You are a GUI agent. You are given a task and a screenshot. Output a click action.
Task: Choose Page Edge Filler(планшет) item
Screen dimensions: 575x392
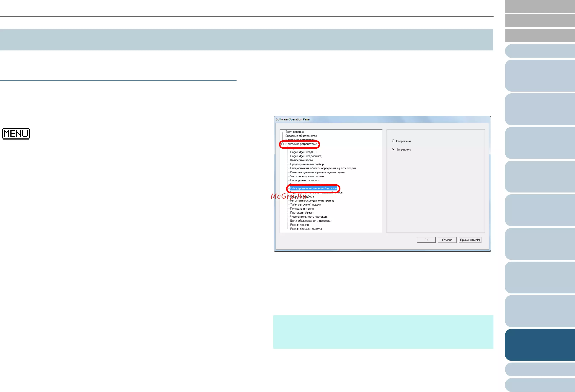pyautogui.click(x=306, y=156)
